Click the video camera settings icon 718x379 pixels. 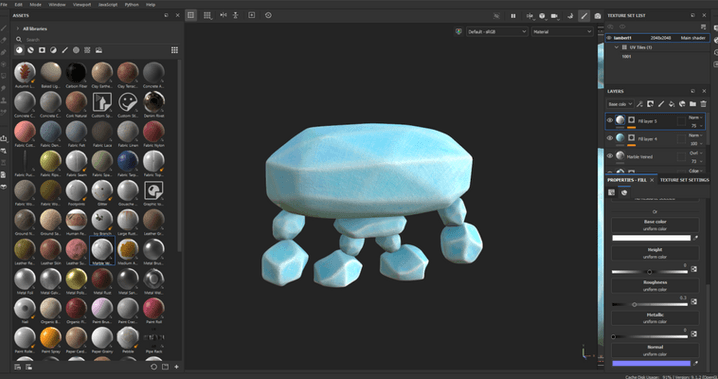point(555,16)
